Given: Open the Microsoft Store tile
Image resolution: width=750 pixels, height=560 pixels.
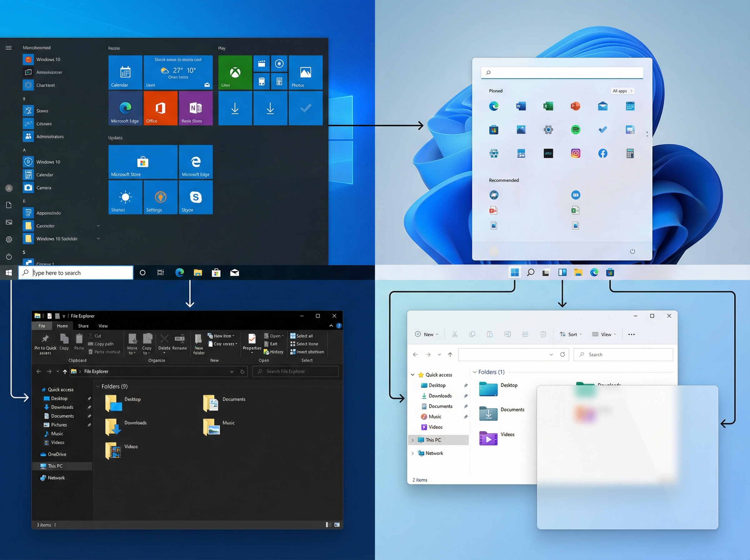Looking at the screenshot, I should coord(142,162).
